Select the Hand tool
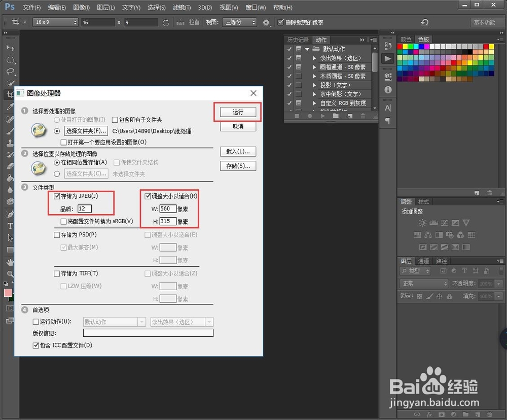The height and width of the screenshot is (420, 507). click(x=10, y=262)
